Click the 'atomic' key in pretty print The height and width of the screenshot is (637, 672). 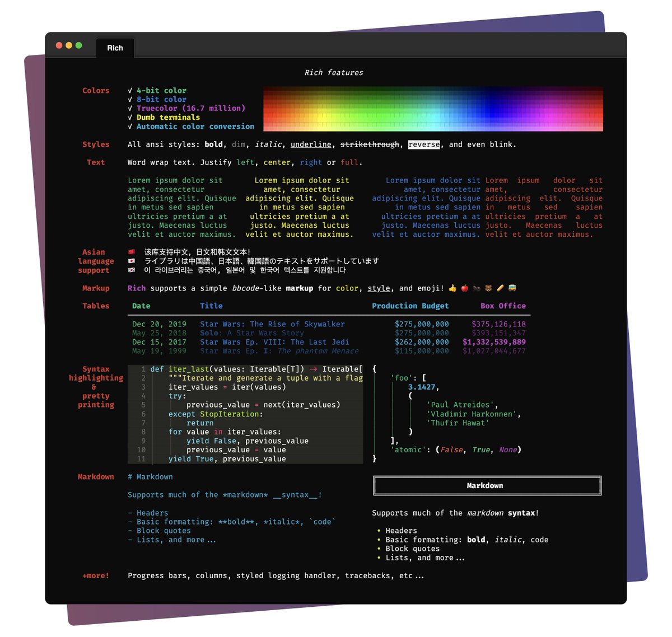click(x=410, y=450)
